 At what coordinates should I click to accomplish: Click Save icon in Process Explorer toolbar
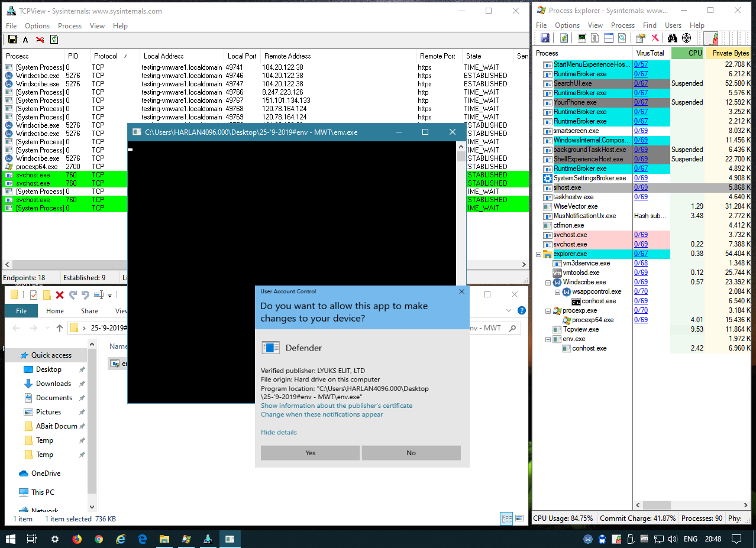coord(545,38)
